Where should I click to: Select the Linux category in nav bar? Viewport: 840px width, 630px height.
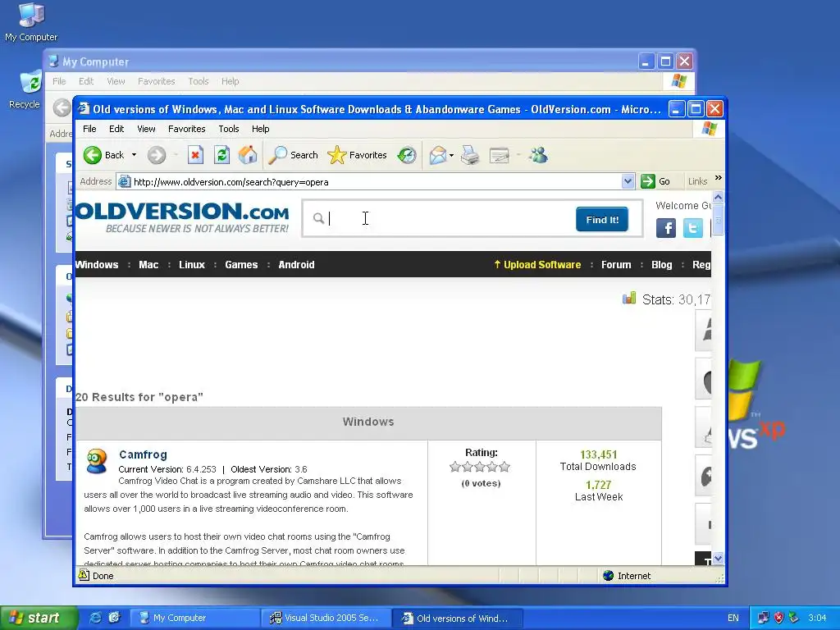coord(192,265)
